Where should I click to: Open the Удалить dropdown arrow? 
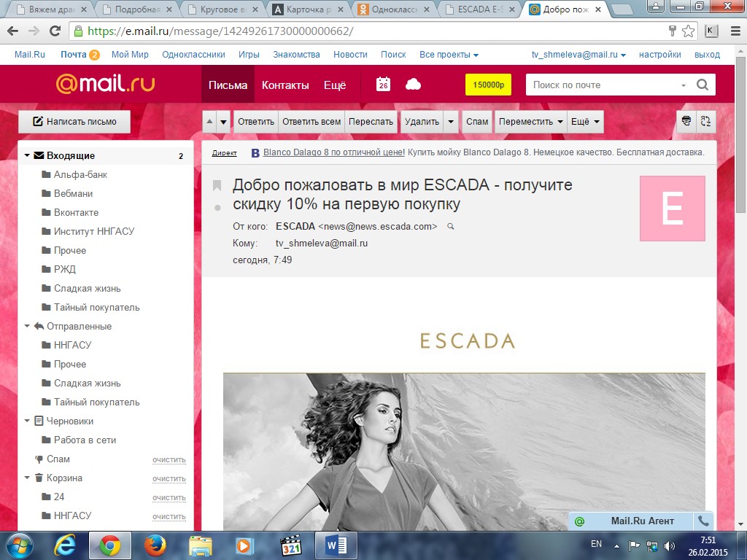click(451, 122)
